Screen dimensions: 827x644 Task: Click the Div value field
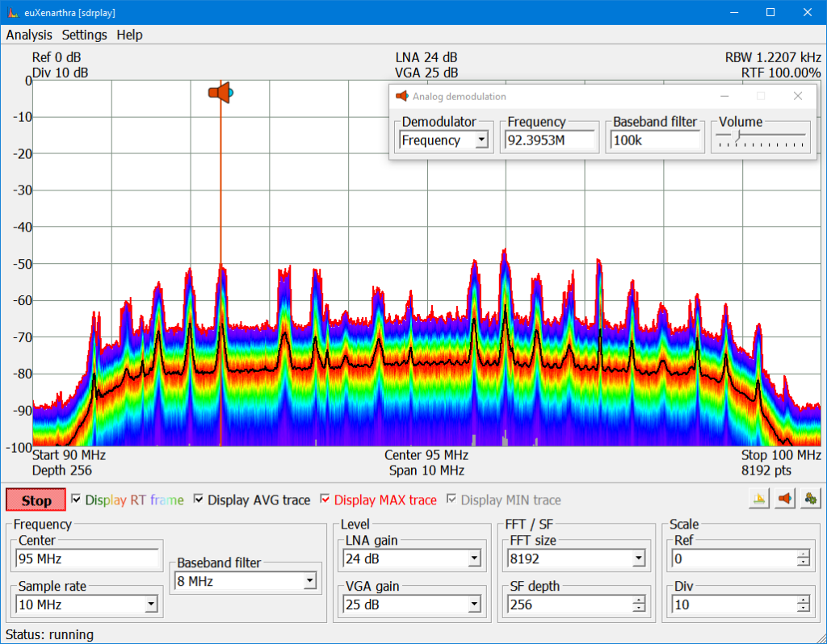(x=734, y=604)
